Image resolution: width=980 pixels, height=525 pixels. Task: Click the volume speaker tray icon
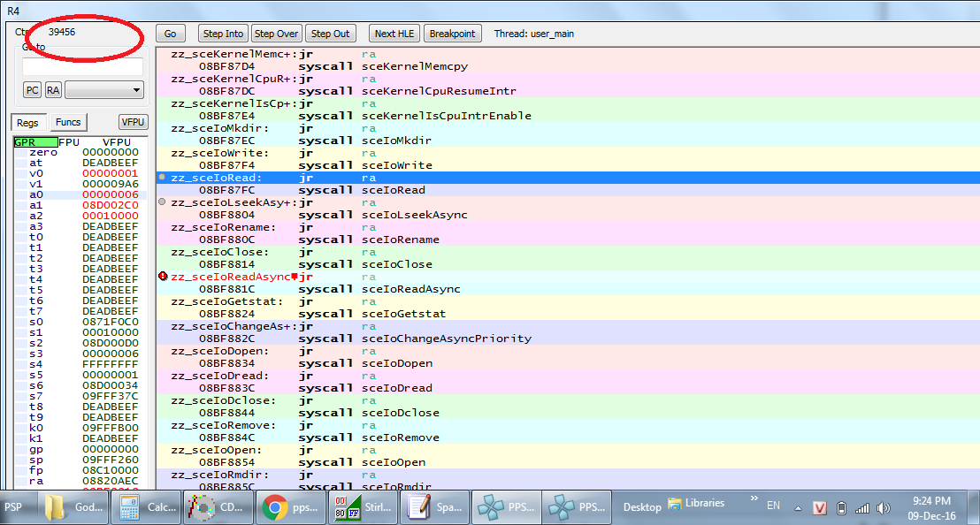(x=883, y=507)
